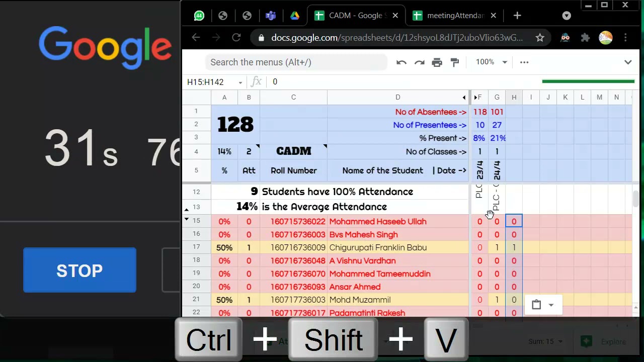Open the Microsoft Teams pinned tab
Viewport: 644px width, 362px height.
point(271,16)
